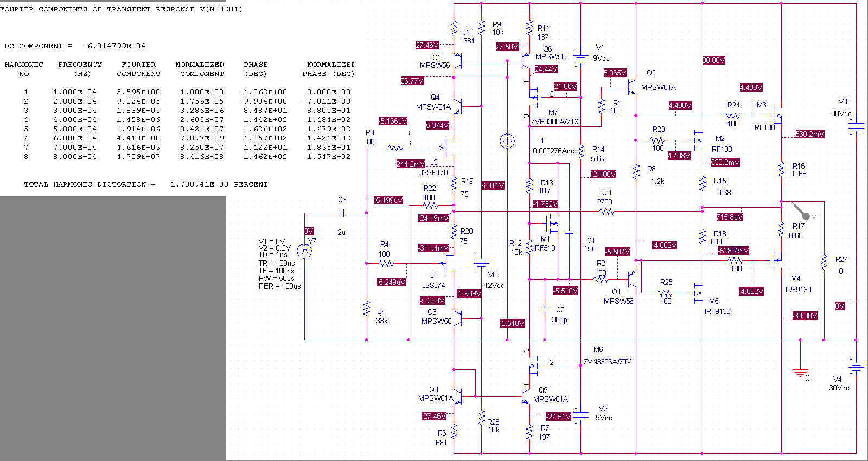Select the C3 2u capacitor symbol
The height and width of the screenshot is (461, 868).
tap(342, 212)
